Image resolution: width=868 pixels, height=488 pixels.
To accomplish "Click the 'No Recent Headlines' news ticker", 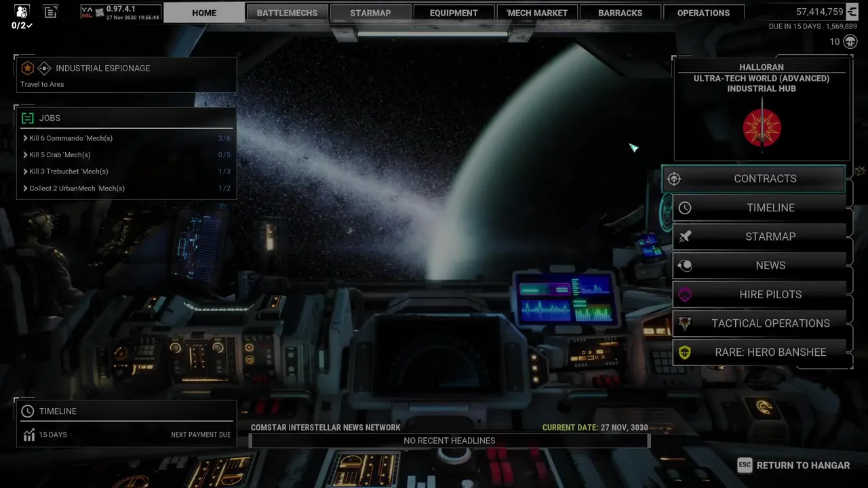I will click(449, 441).
